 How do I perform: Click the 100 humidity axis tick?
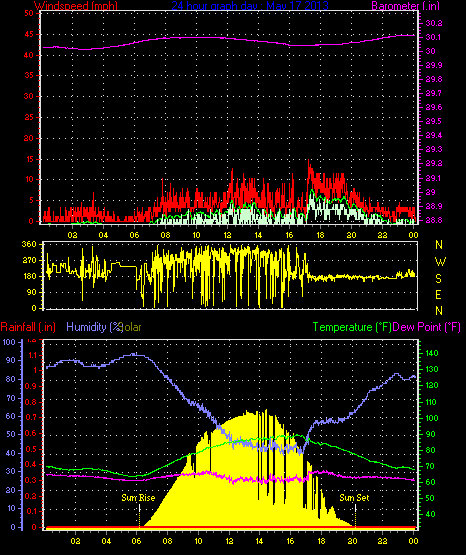10,342
